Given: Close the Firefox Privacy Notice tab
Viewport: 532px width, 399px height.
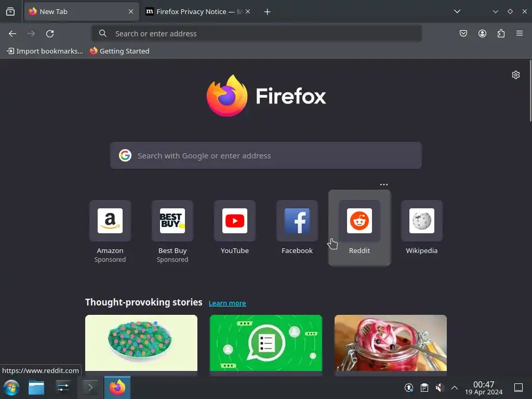Looking at the screenshot, I should coord(248,11).
